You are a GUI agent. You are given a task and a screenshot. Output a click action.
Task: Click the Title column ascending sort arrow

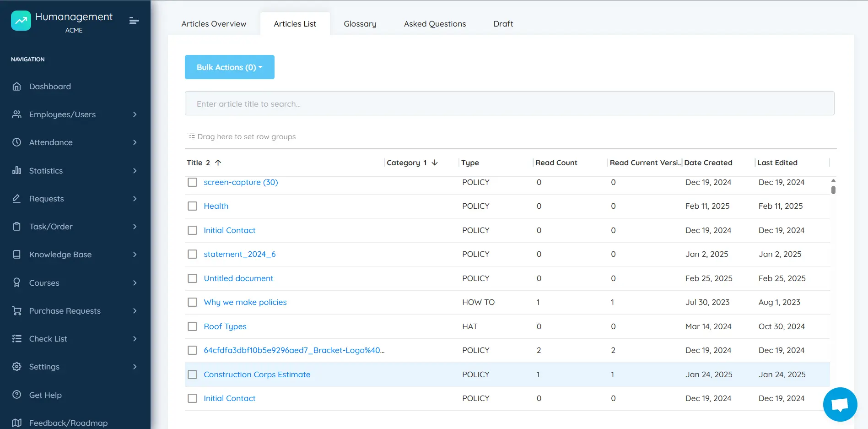click(x=218, y=163)
